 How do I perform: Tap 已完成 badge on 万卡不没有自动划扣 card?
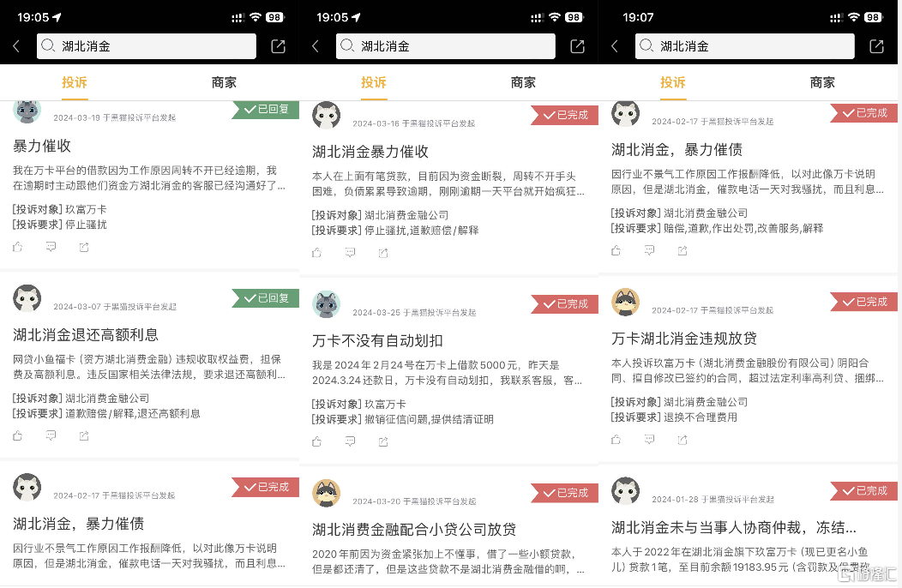tap(564, 303)
